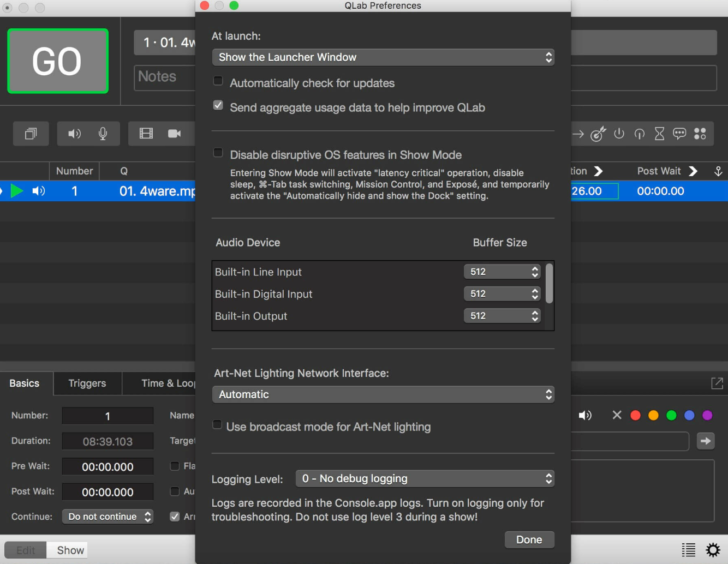This screenshot has height=564, width=728.
Task: Add a Wait cue hourglass icon
Action: (x=659, y=134)
